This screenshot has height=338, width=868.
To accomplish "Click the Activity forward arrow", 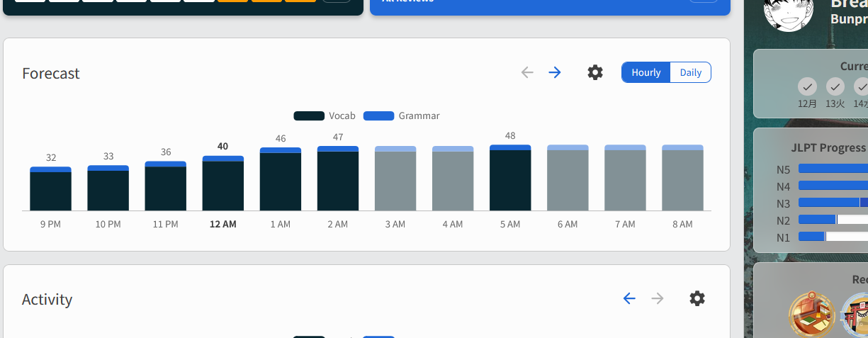I will (x=658, y=298).
